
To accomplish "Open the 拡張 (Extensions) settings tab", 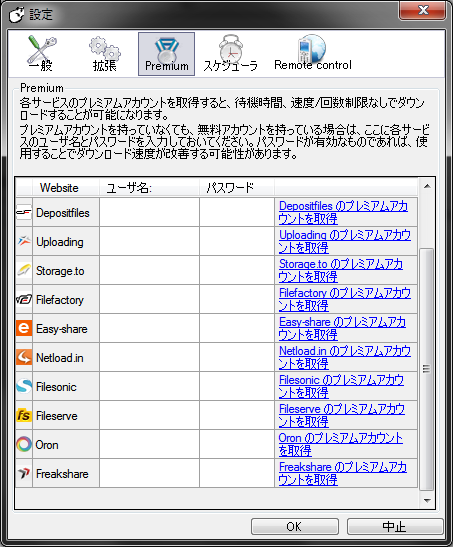I will [x=104, y=54].
